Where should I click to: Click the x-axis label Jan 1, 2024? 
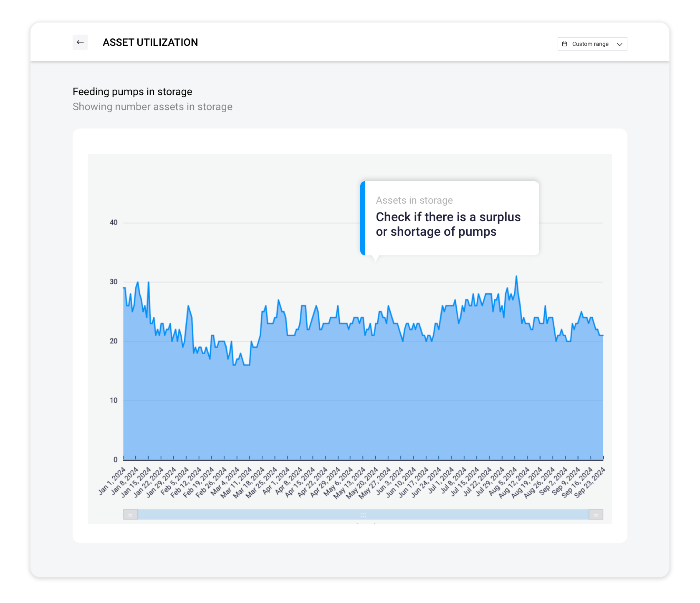coord(112,481)
